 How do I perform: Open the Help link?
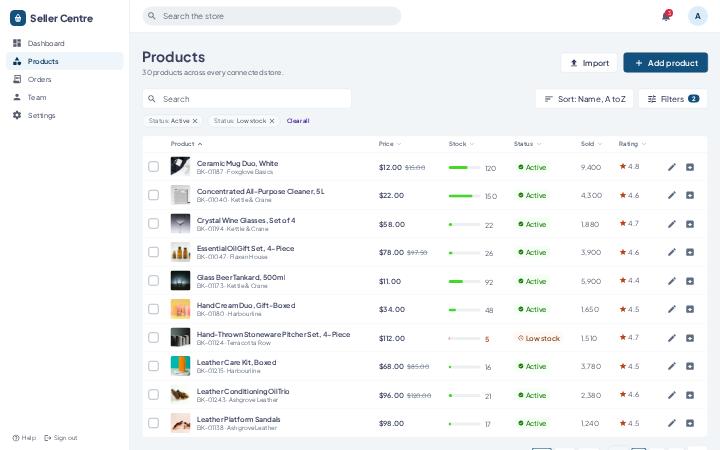(x=24, y=438)
